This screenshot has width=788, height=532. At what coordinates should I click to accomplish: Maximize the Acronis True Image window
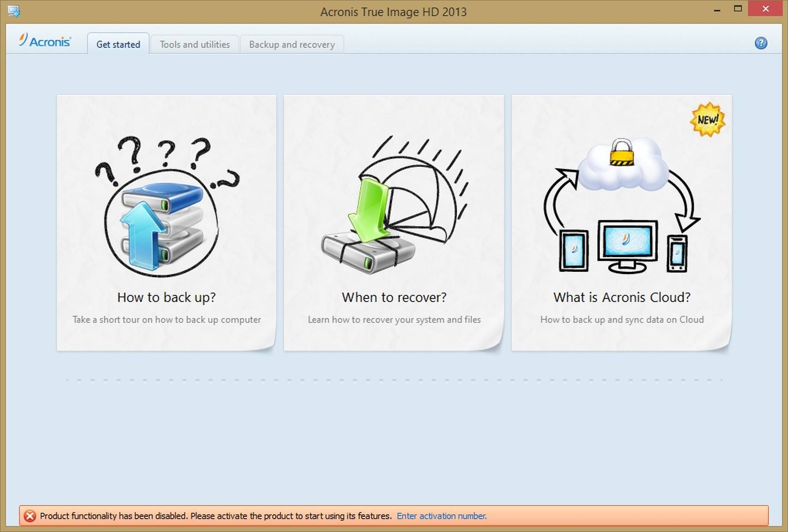(738, 9)
